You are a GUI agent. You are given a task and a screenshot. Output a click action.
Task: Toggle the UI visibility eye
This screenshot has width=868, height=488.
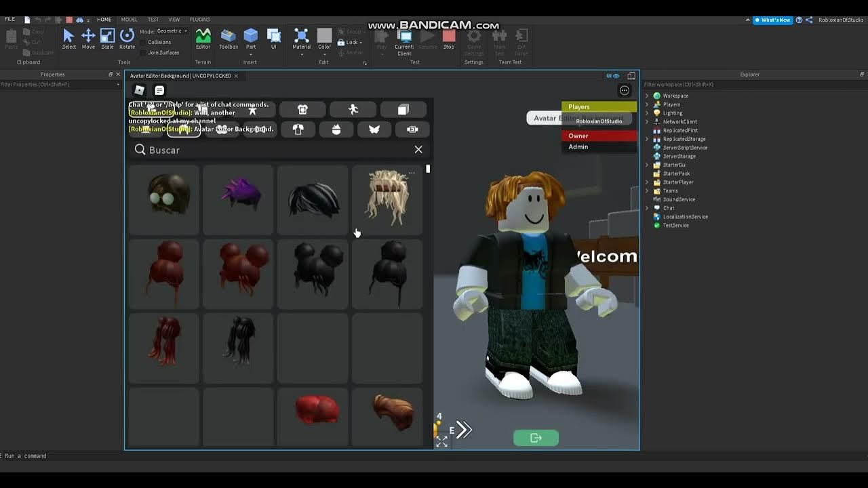612,76
